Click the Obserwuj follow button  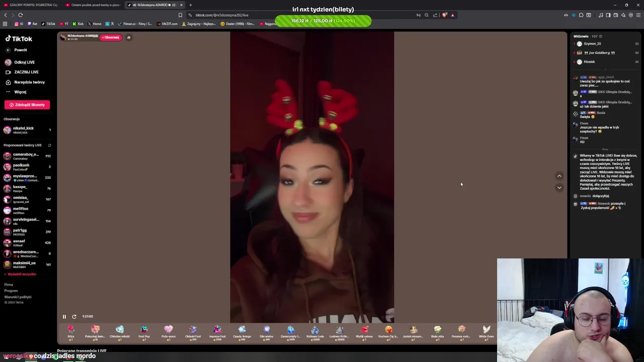[111, 37]
